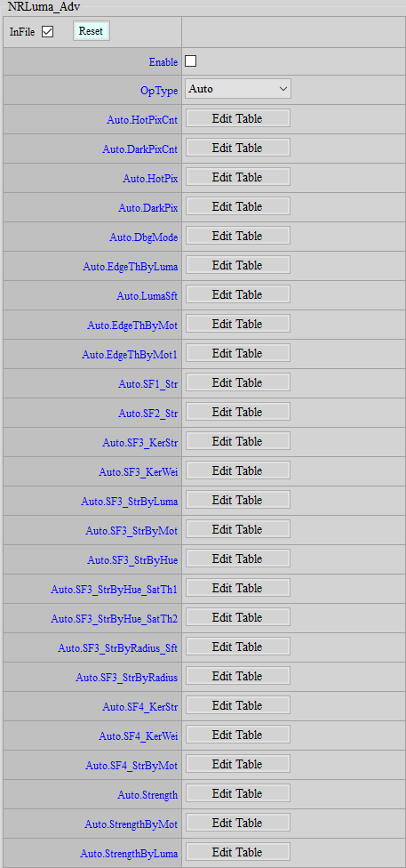
Task: Edit table for Auto.DarkPixCnt
Action: (238, 148)
